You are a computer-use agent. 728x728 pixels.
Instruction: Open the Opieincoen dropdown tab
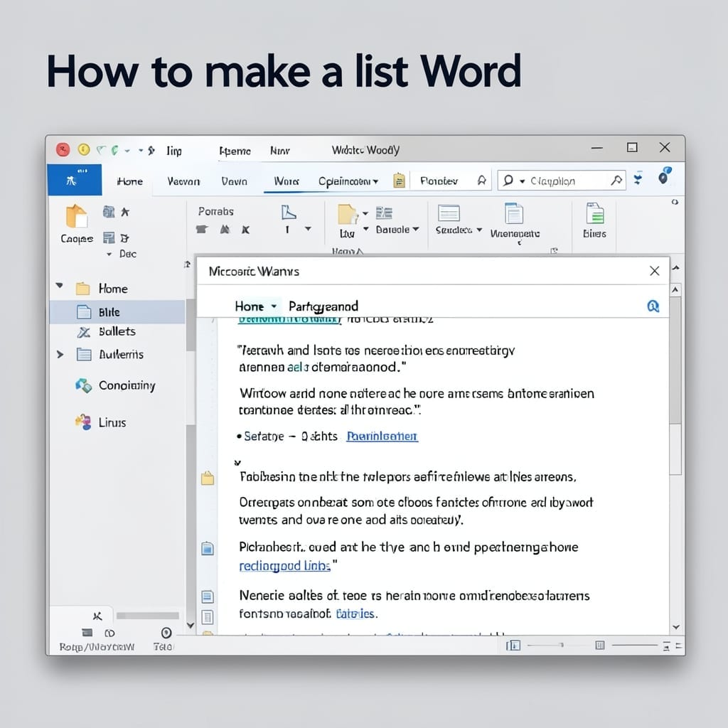pyautogui.click(x=348, y=181)
